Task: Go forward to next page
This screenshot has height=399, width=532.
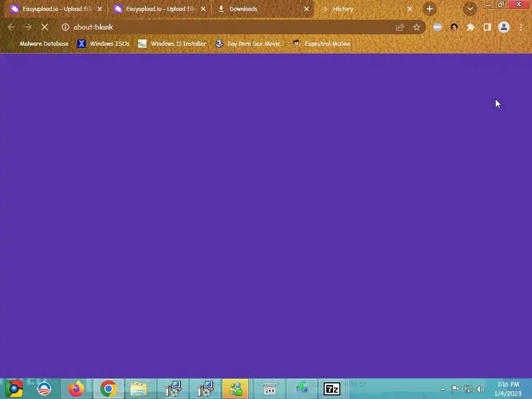Action: [x=28, y=27]
